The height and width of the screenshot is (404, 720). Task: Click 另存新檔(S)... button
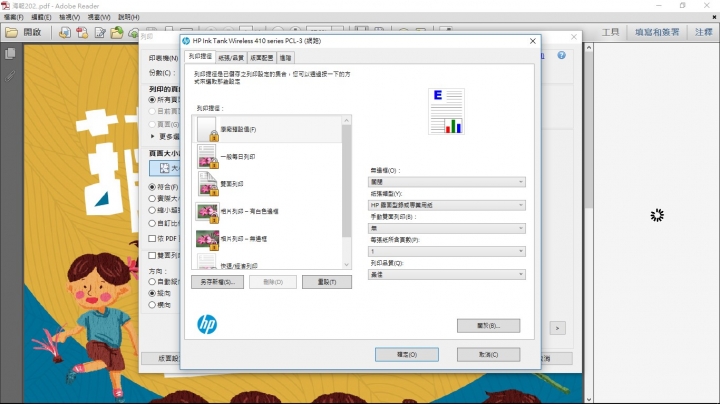218,282
